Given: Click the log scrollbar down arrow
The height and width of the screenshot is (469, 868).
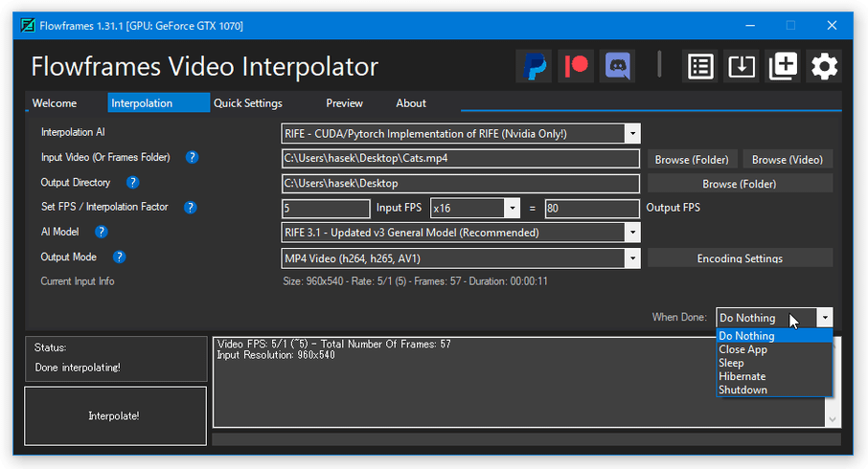Looking at the screenshot, I should 832,420.
